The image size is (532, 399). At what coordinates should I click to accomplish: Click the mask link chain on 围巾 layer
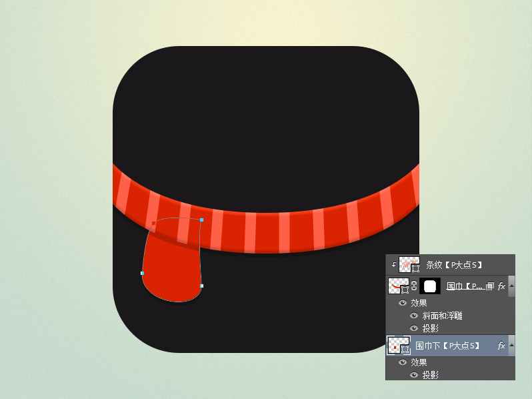point(414,286)
